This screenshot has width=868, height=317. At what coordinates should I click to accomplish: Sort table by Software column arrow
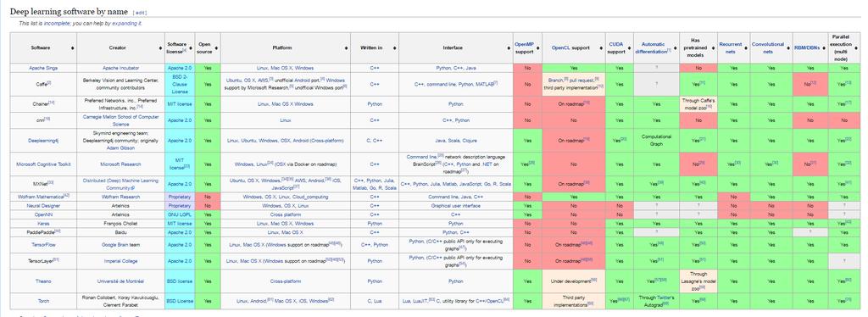73,48
